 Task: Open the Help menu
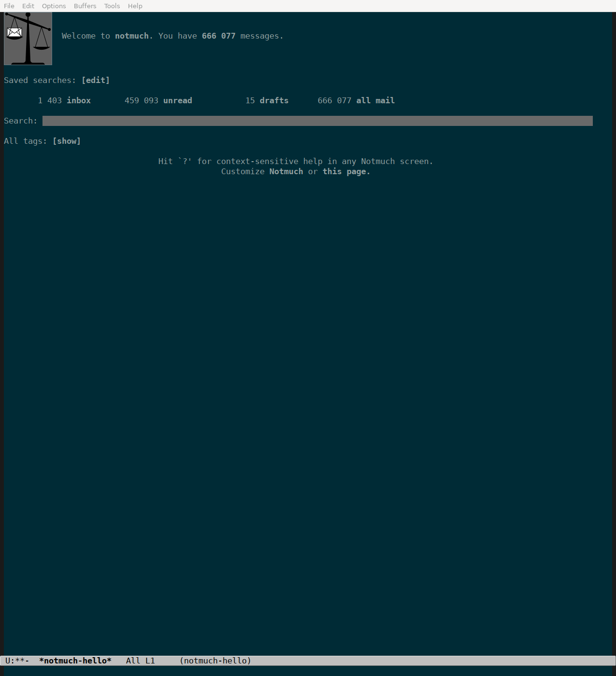tap(135, 6)
